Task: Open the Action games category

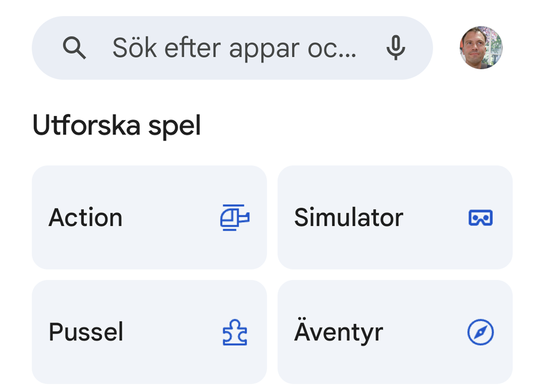Action: click(149, 217)
